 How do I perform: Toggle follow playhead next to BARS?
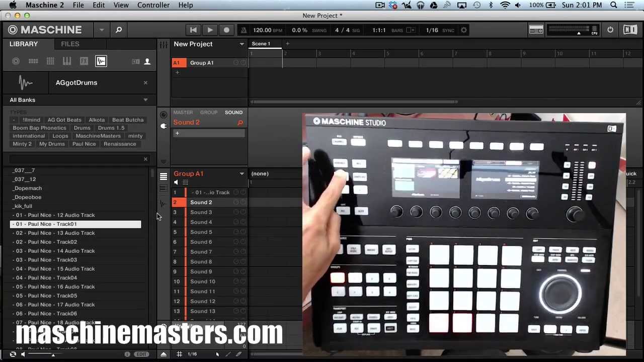(x=411, y=30)
